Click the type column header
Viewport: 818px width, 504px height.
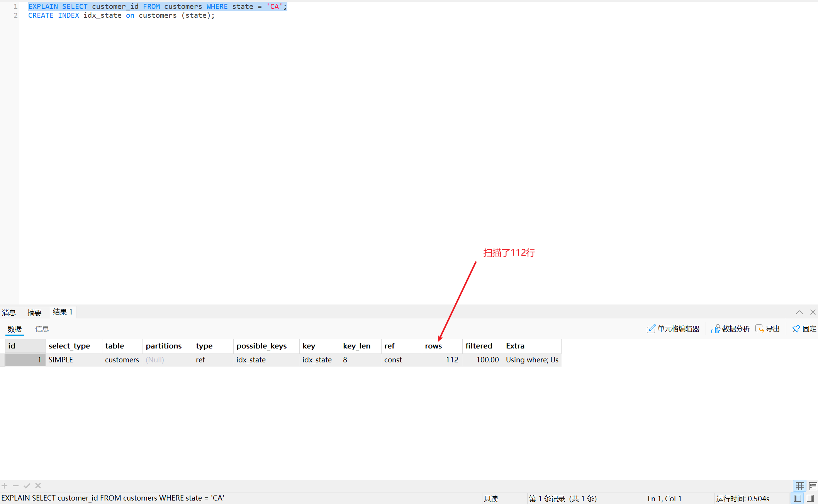coord(213,346)
